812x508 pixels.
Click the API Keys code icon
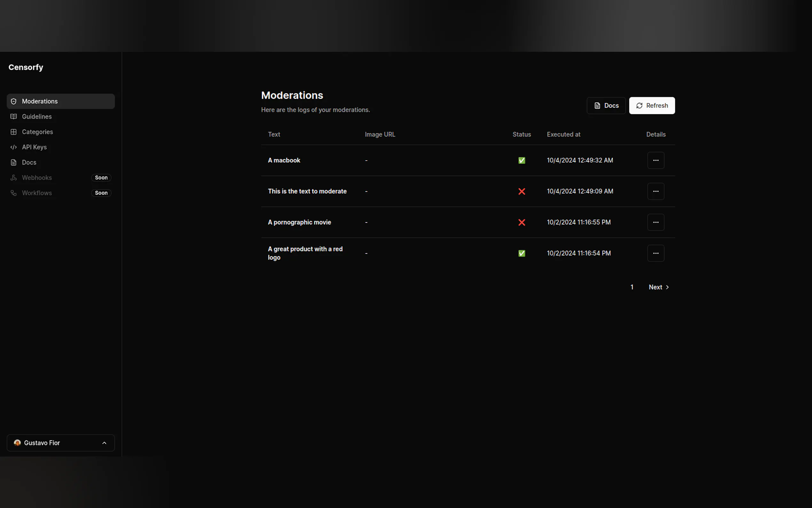pos(13,147)
